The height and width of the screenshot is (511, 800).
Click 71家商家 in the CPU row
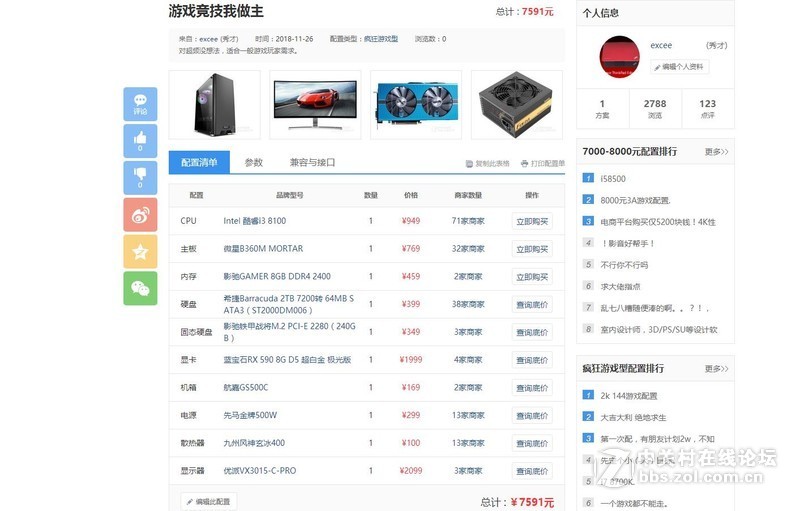point(468,221)
